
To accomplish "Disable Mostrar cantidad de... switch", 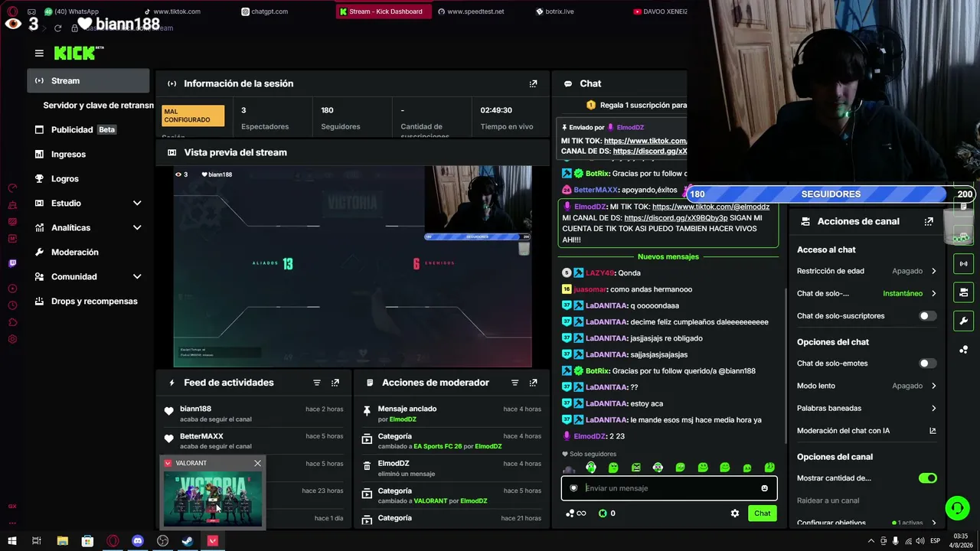I will click(x=927, y=478).
